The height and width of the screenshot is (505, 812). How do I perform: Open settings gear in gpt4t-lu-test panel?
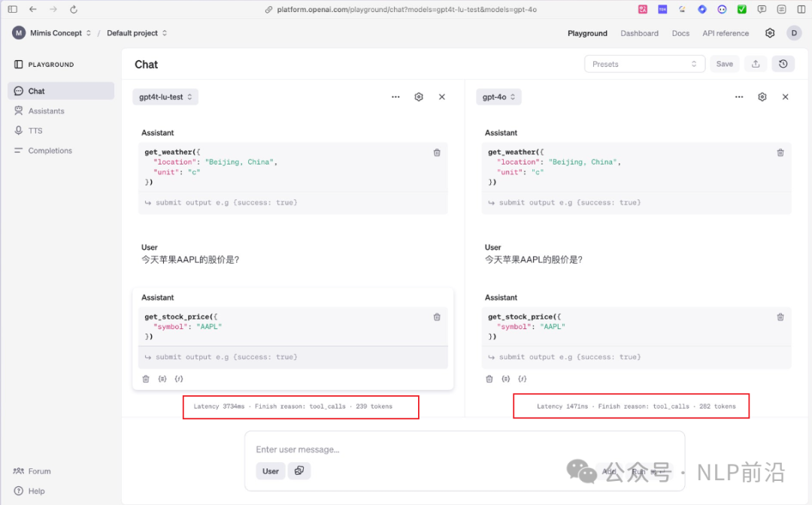(x=419, y=97)
